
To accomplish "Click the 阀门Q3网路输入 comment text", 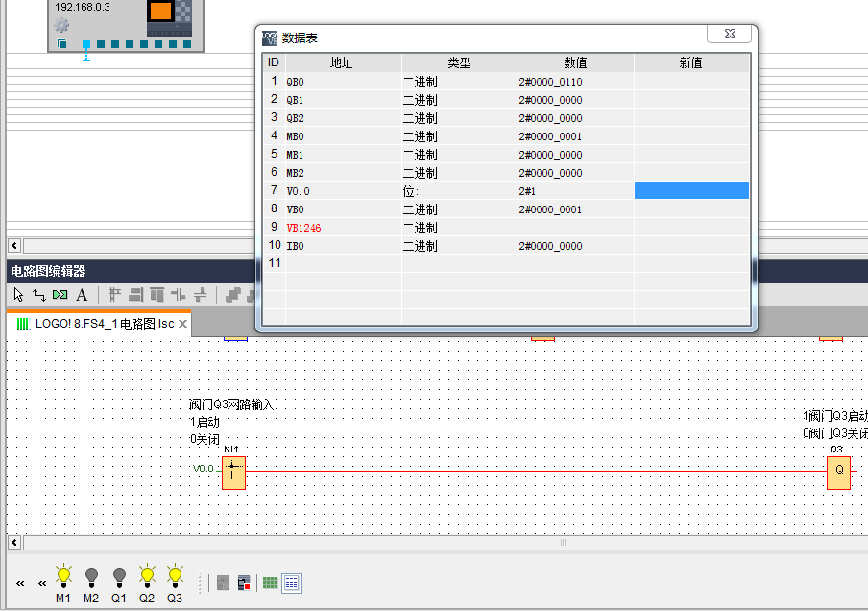I will pyautogui.click(x=231, y=404).
